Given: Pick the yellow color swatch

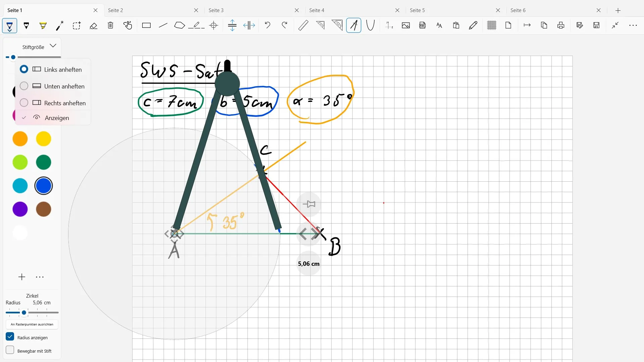Looking at the screenshot, I should tap(44, 139).
